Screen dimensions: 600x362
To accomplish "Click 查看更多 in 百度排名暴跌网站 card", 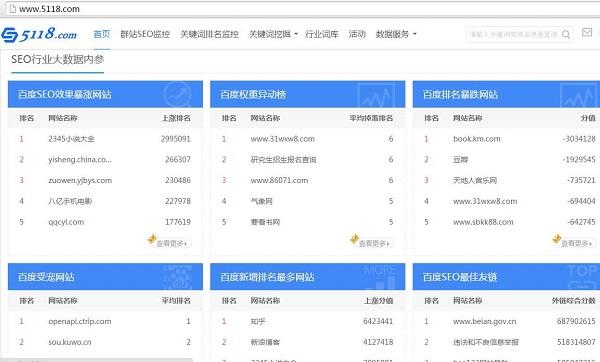I will 577,243.
